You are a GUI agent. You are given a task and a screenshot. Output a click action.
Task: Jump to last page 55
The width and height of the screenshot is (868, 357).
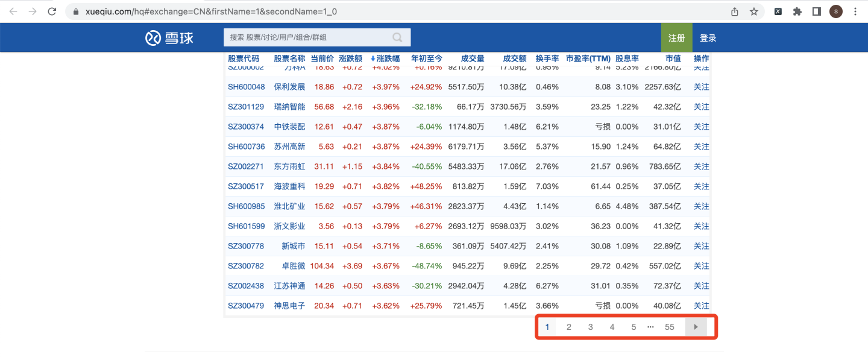(670, 327)
